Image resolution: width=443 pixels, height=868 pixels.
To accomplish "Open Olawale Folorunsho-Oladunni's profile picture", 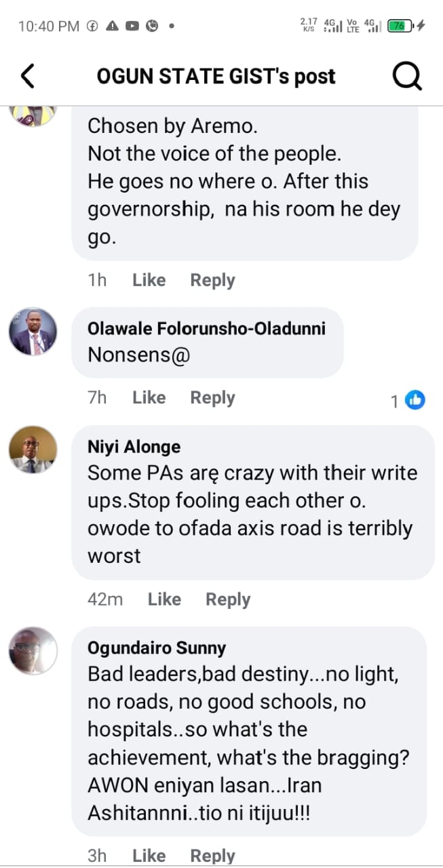I will coord(33,332).
